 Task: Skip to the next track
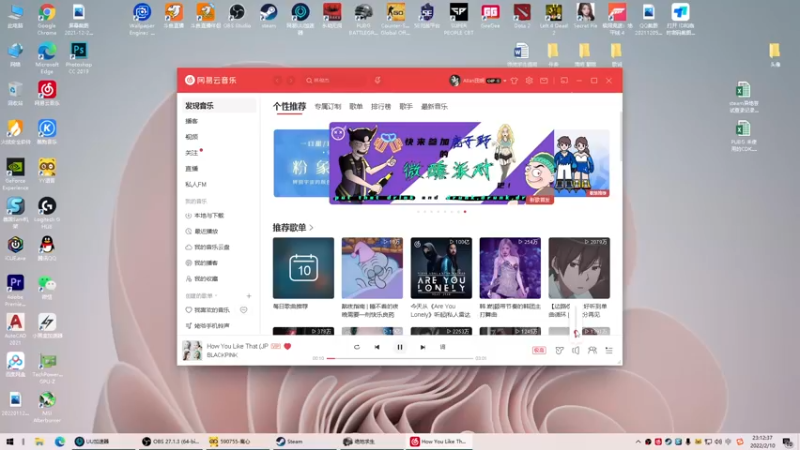click(422, 347)
